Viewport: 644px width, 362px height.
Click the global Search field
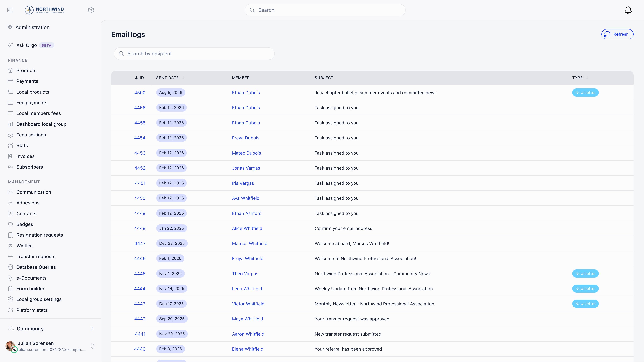coord(325,10)
